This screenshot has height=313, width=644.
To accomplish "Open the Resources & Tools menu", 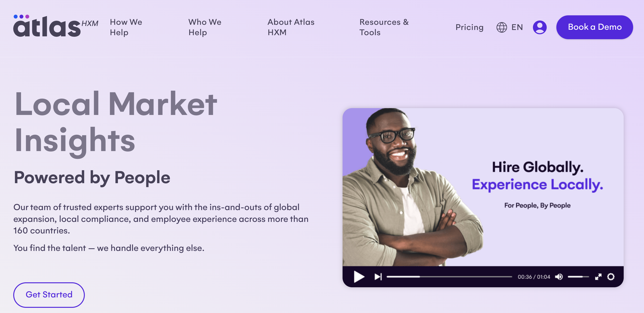I will [x=384, y=27].
